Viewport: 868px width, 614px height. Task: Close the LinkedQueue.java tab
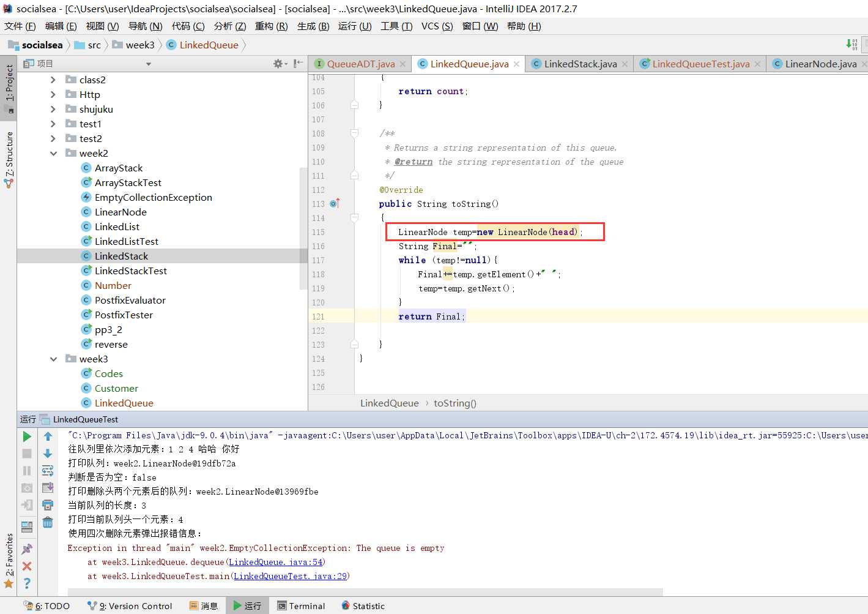coord(516,64)
